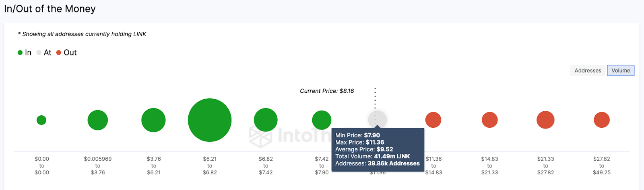Click the In/Out of the Money heading

50,9
